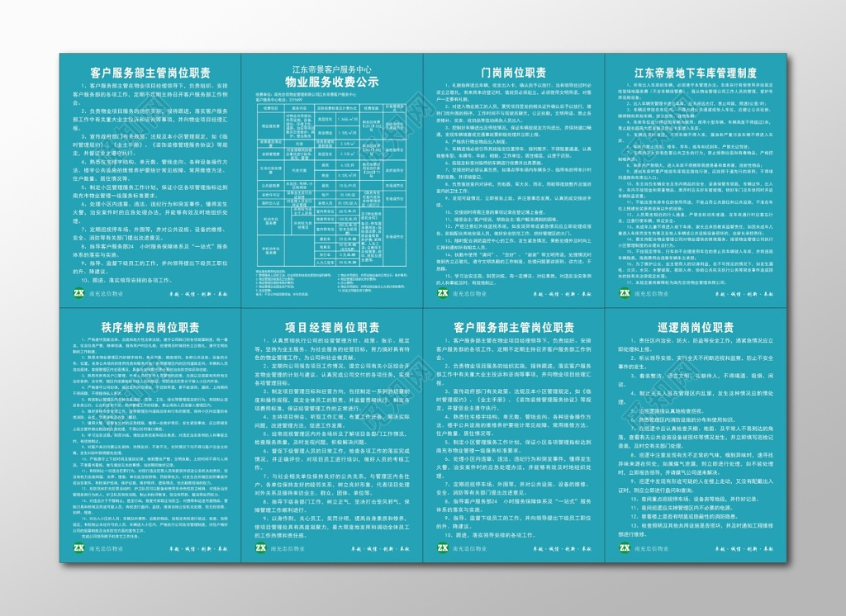
Task: Click the 江东帝景地下车库管理制度 title
Action: [695, 73]
